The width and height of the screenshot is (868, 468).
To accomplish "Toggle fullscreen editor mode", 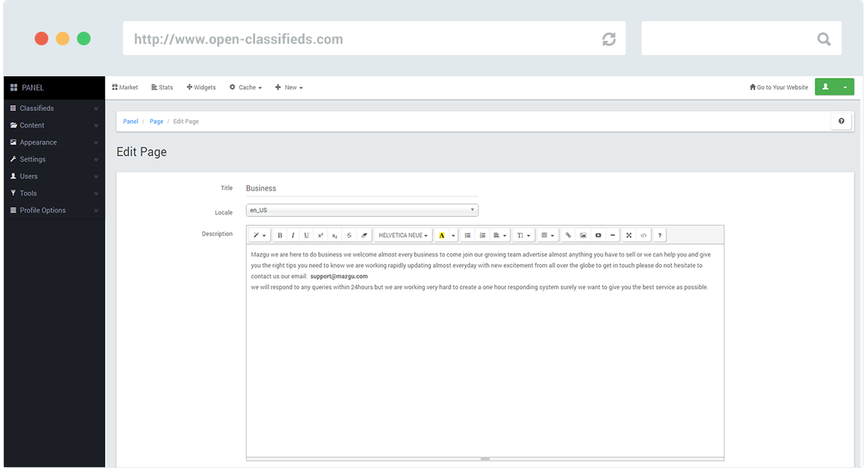I will point(629,236).
